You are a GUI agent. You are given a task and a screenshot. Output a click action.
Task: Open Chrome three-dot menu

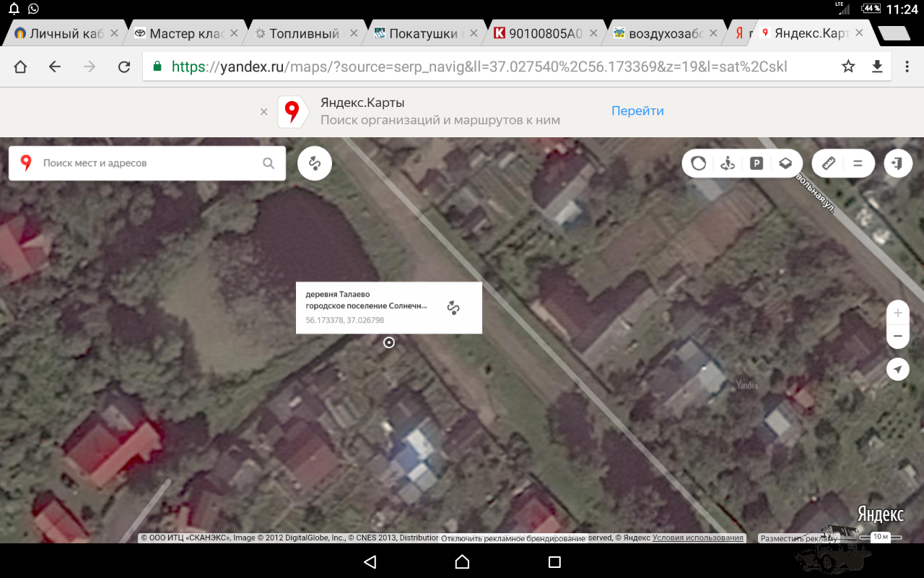[x=907, y=67]
